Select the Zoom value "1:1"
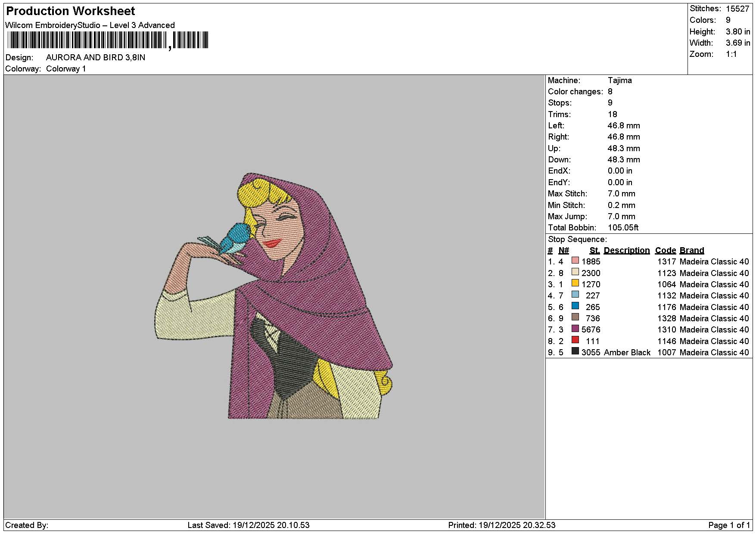This screenshot has height=534, width=756. [731, 54]
